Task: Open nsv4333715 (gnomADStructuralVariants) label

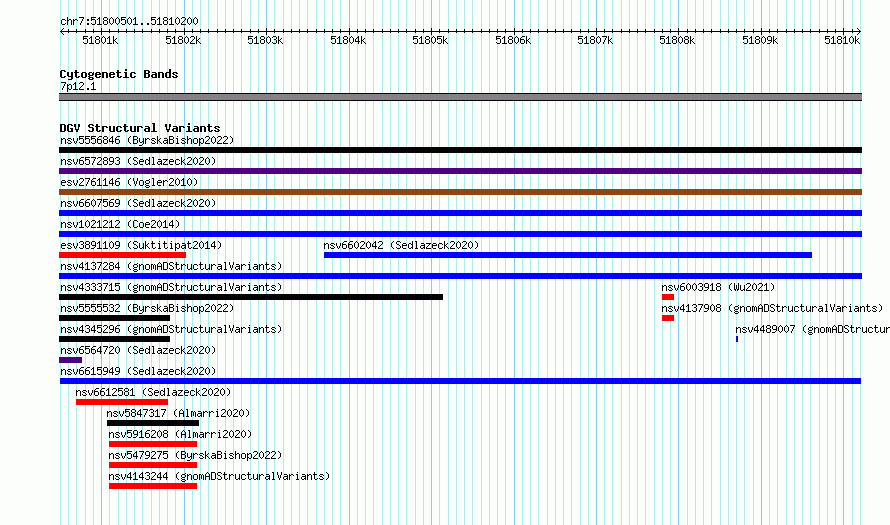Action: [x=171, y=287]
